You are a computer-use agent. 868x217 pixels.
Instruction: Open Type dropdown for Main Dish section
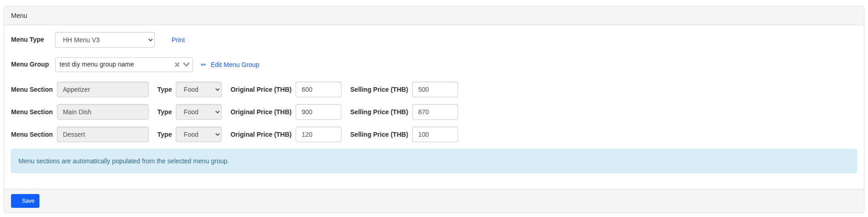[x=198, y=112]
